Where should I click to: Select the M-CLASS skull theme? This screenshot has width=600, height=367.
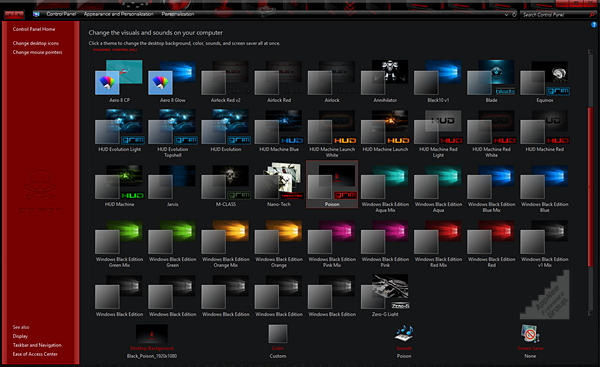coord(226,185)
